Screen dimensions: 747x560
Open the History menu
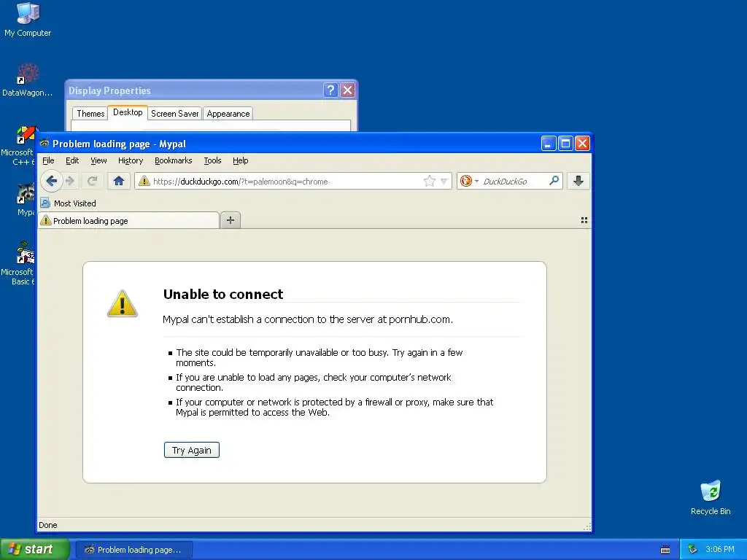click(131, 160)
